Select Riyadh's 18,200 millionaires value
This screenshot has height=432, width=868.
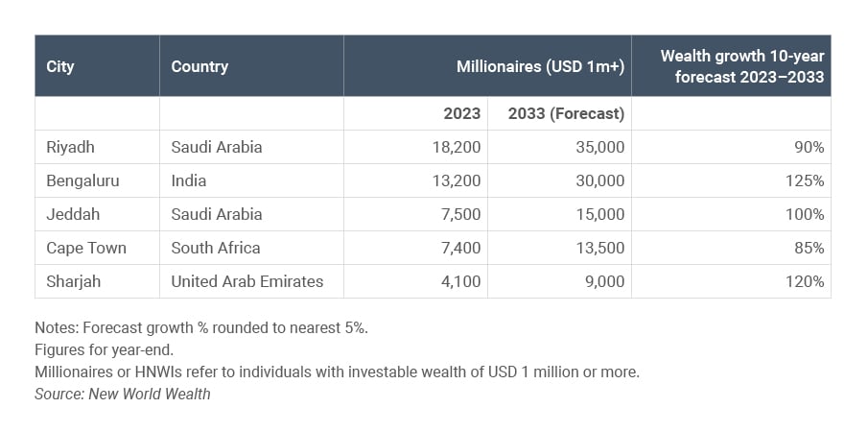tap(456, 147)
